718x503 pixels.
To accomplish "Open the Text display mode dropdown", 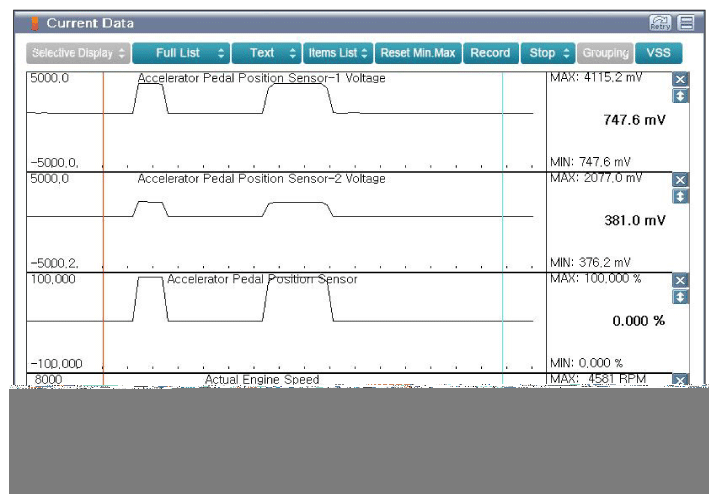I will click(x=267, y=53).
